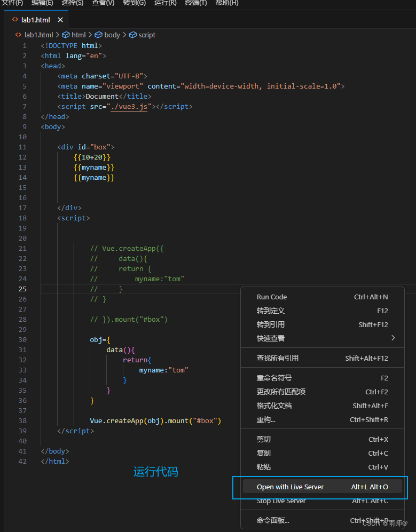
Task: Click the lab1.html icon in the breadcrumb bar
Action: (x=18, y=35)
